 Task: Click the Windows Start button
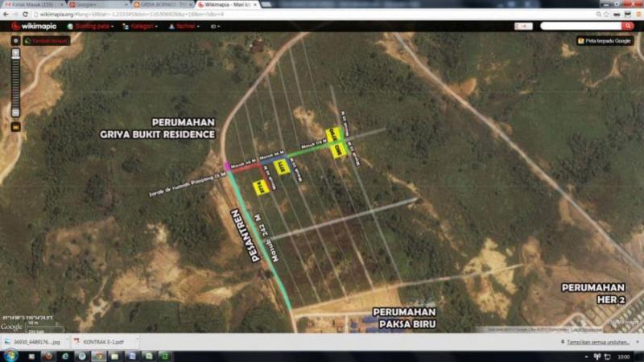(x=10, y=356)
